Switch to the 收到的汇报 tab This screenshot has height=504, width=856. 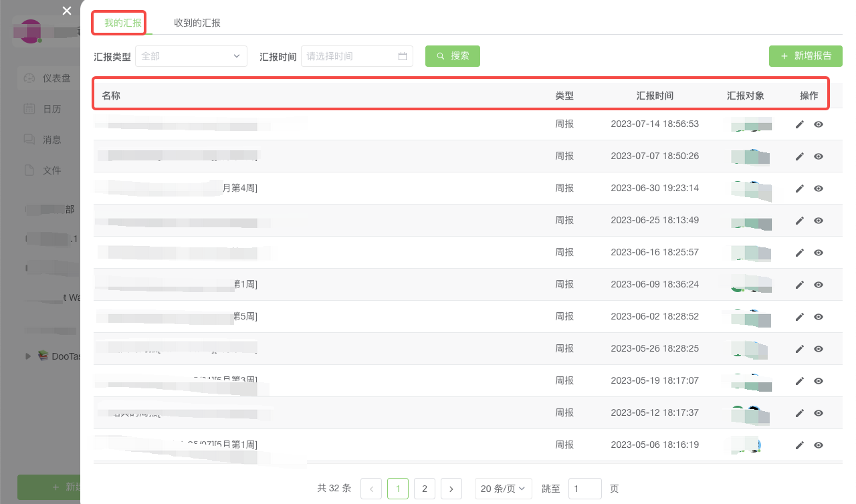pyautogui.click(x=197, y=23)
